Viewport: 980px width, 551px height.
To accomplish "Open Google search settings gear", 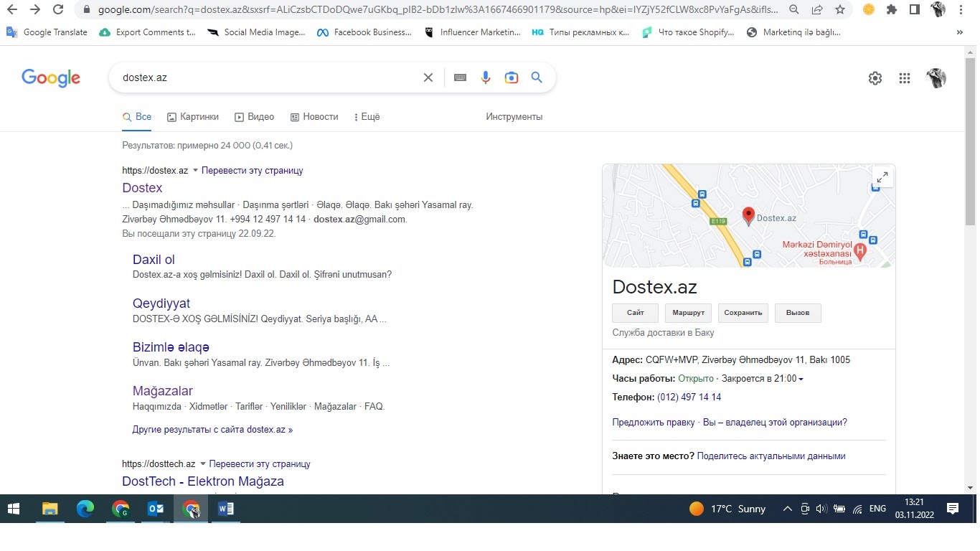I will tap(875, 79).
